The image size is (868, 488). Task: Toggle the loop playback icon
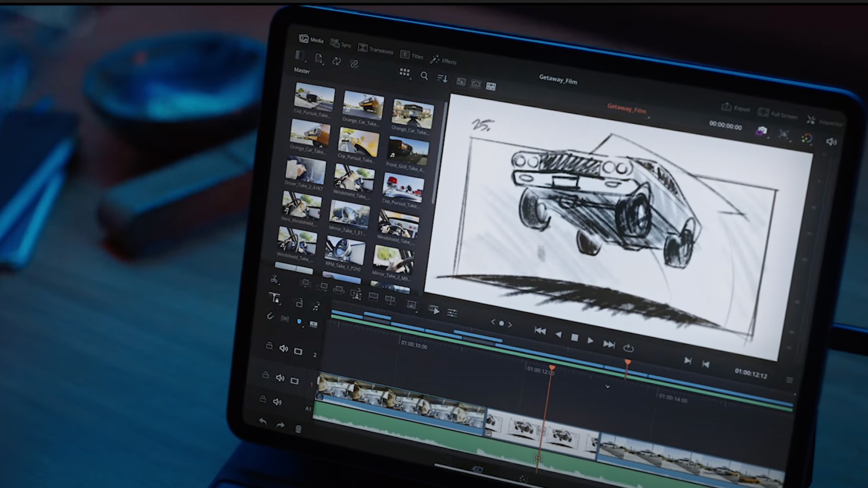tap(628, 348)
